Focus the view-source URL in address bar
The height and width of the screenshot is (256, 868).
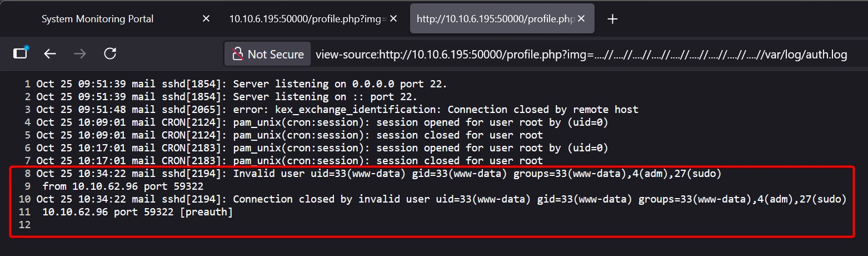point(581,55)
